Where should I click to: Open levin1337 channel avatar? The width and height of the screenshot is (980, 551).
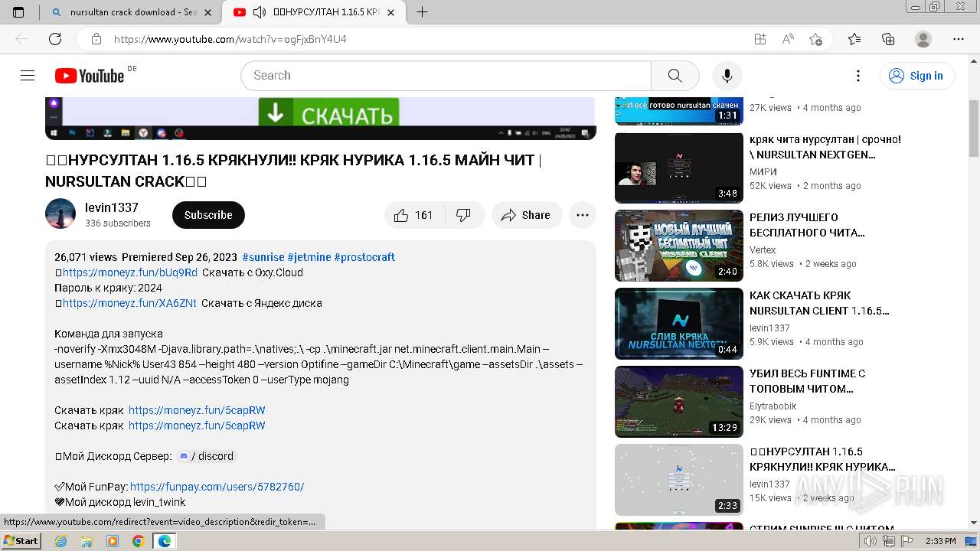tap(60, 214)
